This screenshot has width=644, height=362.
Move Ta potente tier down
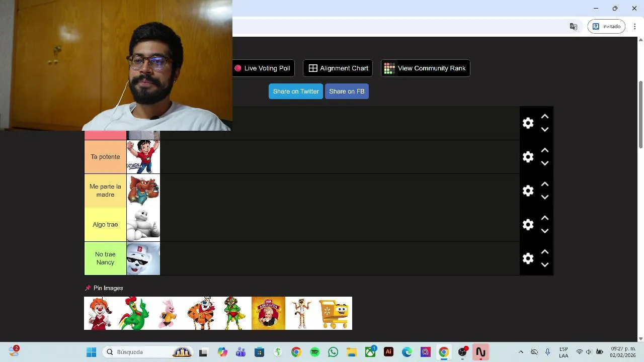point(545,163)
